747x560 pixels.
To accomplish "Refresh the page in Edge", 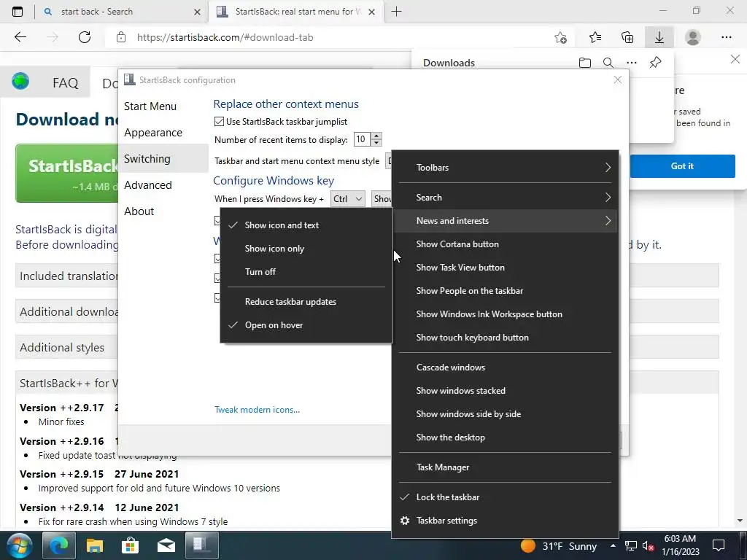I will click(85, 37).
